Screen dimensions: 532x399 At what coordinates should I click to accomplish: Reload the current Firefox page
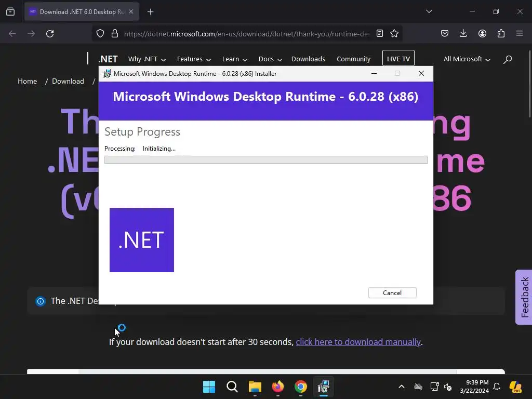50,34
